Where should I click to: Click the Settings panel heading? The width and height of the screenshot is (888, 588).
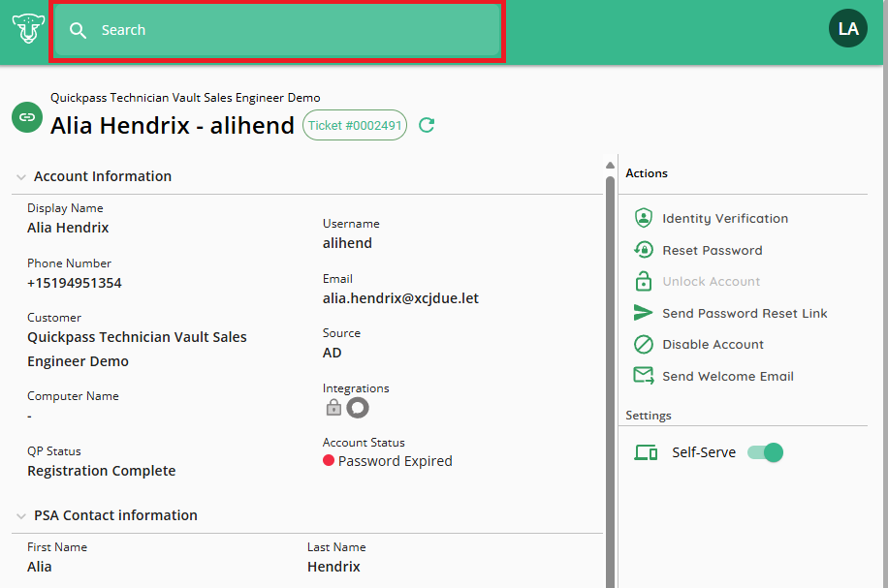pos(648,416)
